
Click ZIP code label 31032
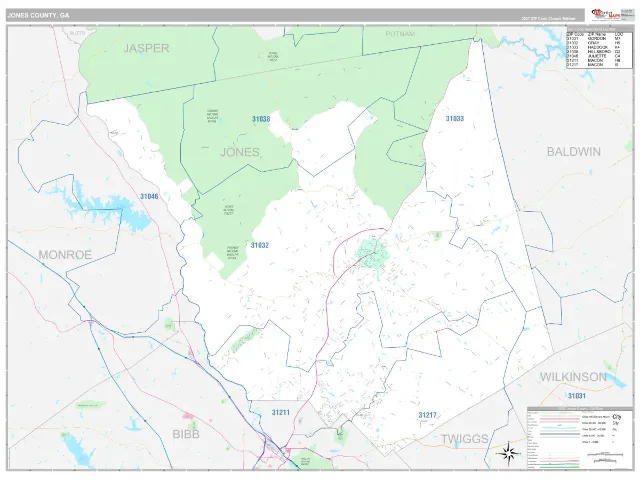(x=260, y=246)
